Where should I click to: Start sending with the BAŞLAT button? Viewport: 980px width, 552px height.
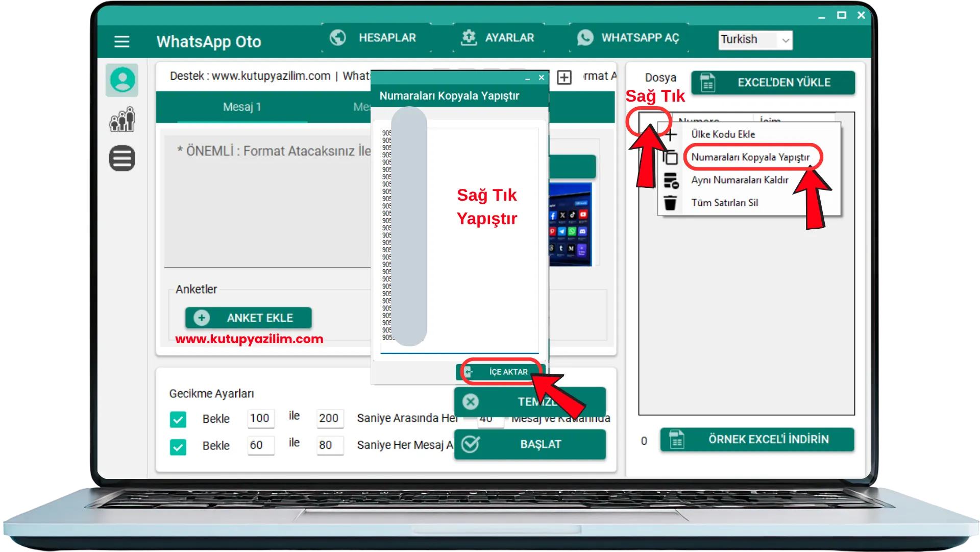pos(530,444)
